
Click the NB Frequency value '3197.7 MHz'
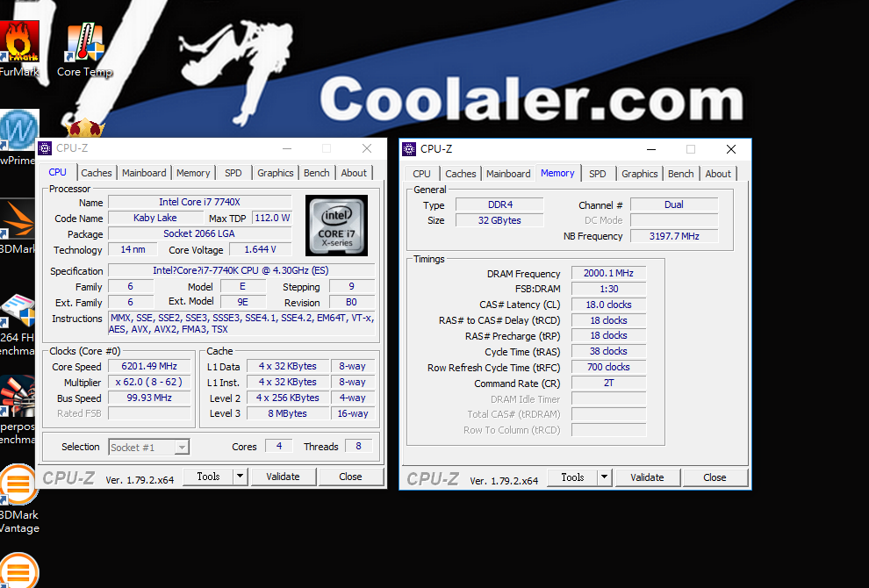pos(674,236)
